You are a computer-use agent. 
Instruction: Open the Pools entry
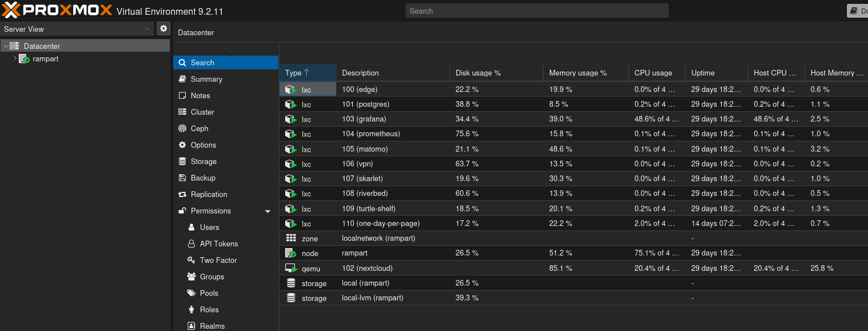(x=226, y=293)
